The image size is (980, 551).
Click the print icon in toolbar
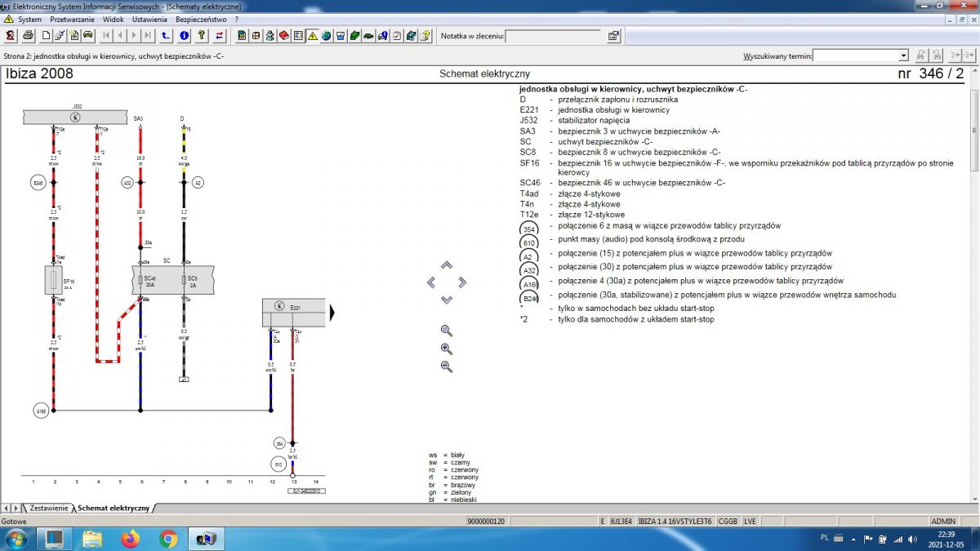tap(28, 35)
